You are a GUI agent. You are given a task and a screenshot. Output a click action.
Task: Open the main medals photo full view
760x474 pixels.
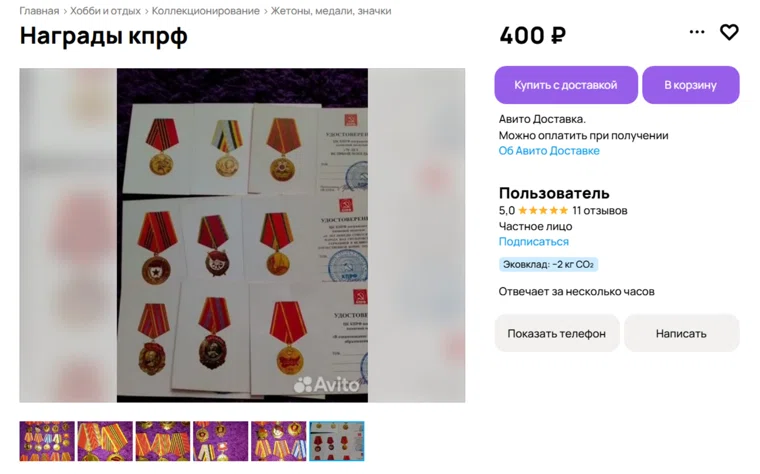tap(242, 235)
